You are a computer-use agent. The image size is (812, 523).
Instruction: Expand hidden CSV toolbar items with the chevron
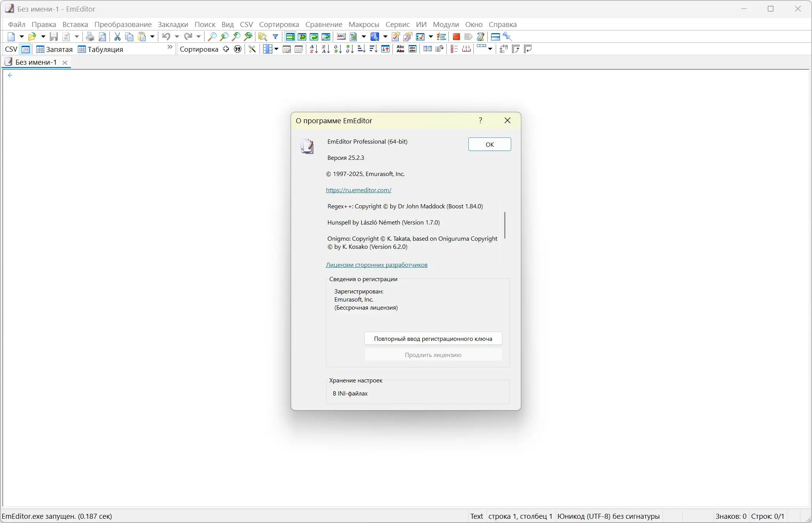click(169, 47)
